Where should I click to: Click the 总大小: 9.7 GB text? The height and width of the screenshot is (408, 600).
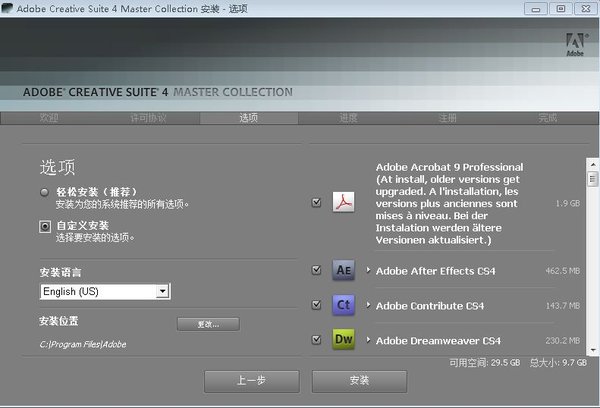point(558,362)
